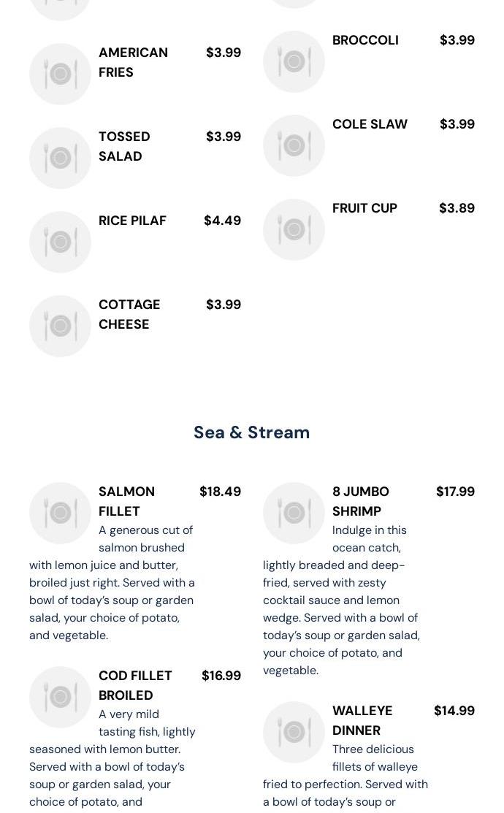Viewport: 504px width, 813px height.
Task: Click the Sea & Stream section heading
Action: point(251,432)
